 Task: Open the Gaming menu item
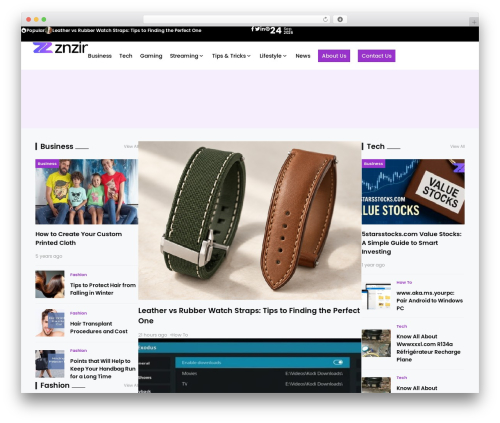coord(151,56)
